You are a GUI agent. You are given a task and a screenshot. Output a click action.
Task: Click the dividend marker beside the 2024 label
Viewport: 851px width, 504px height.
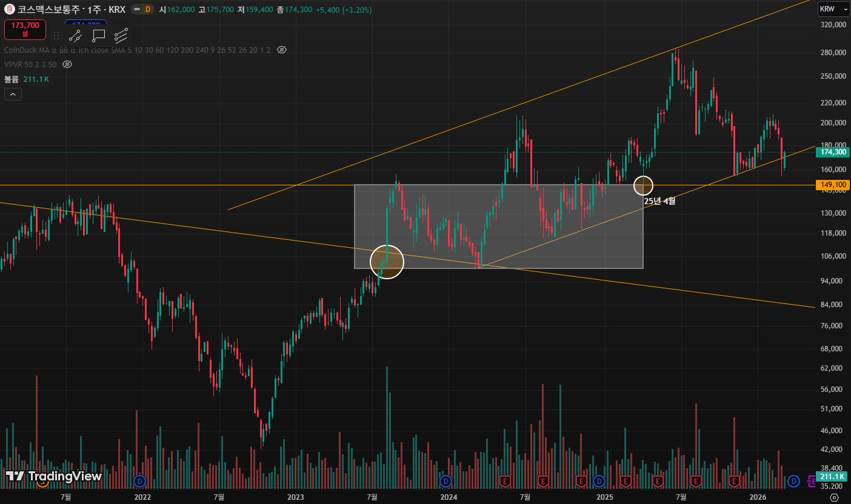point(446,481)
